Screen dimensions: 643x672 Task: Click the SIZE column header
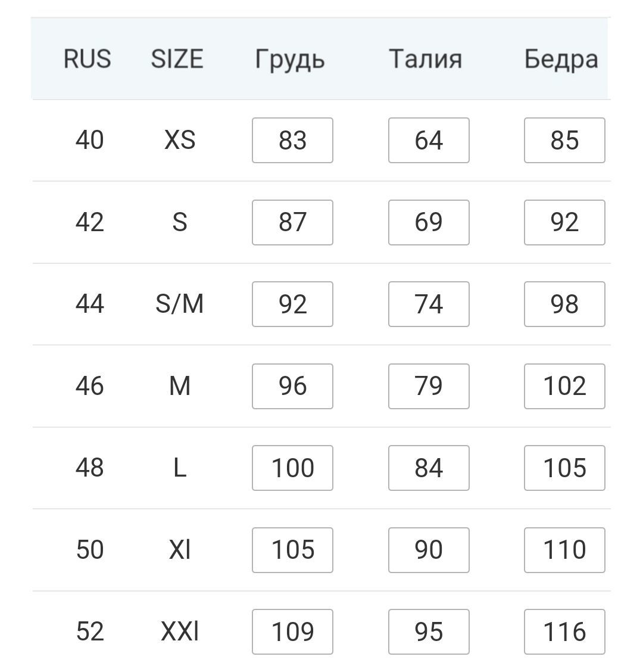point(177,60)
